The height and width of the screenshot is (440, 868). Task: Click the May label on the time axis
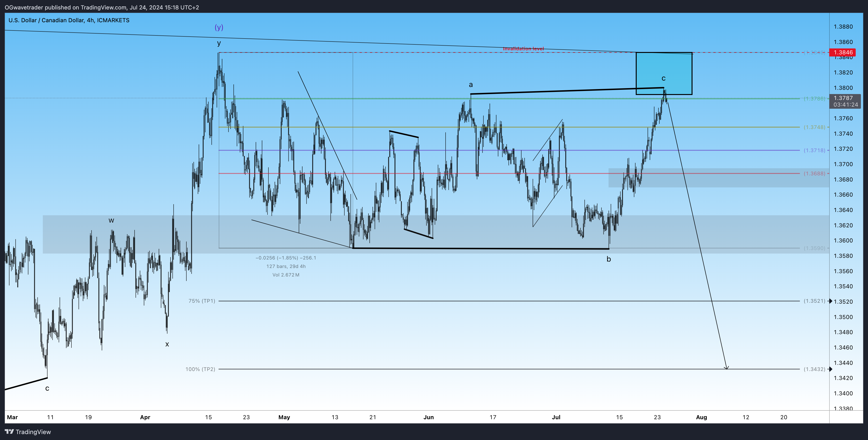pos(284,418)
